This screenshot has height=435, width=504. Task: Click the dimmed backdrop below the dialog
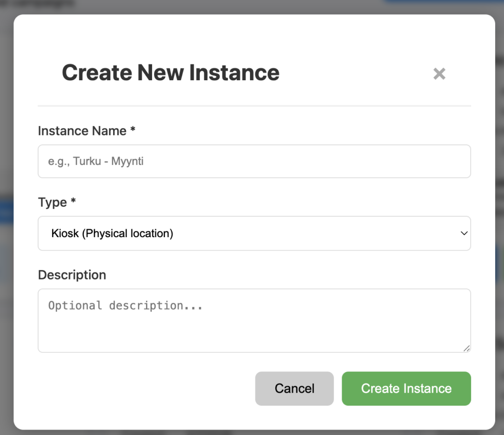click(252, 432)
